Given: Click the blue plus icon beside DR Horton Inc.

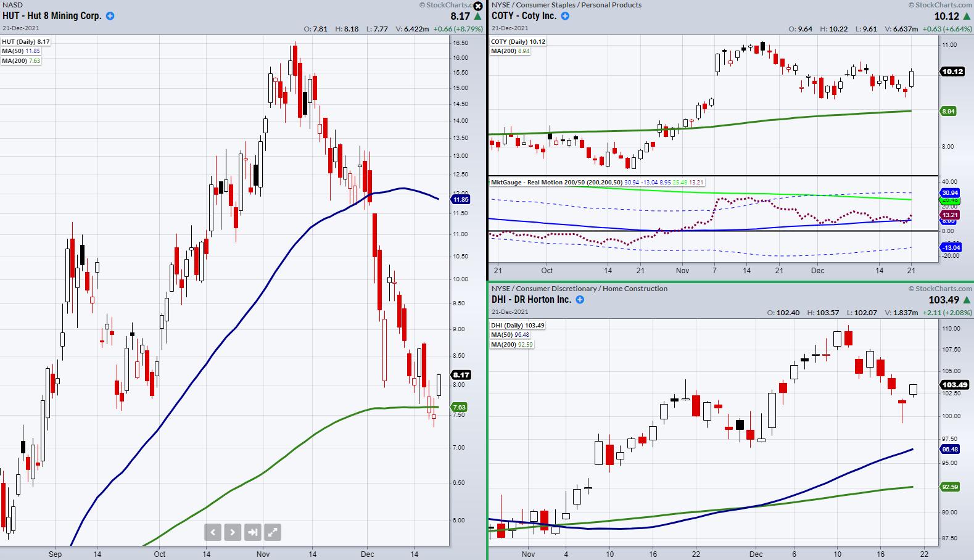Looking at the screenshot, I should click(580, 300).
